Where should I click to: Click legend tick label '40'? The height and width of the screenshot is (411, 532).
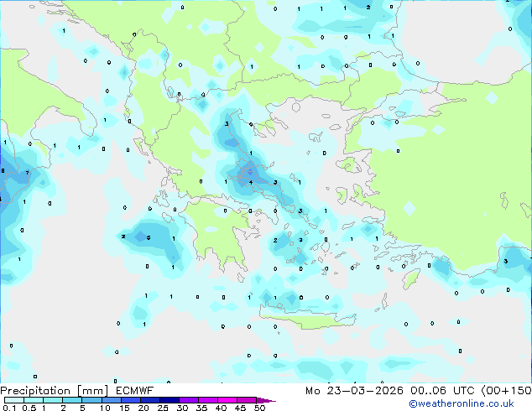click(221, 408)
